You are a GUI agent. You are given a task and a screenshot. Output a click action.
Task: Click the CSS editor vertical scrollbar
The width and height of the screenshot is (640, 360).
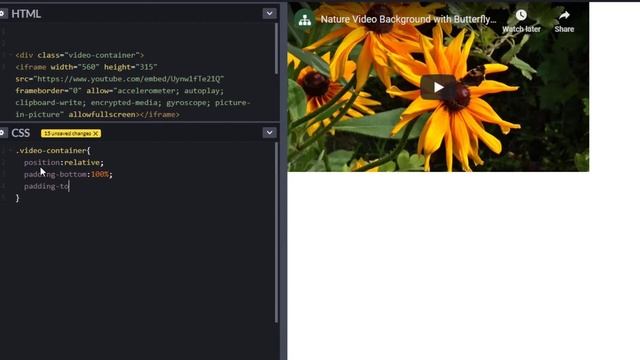point(276,233)
